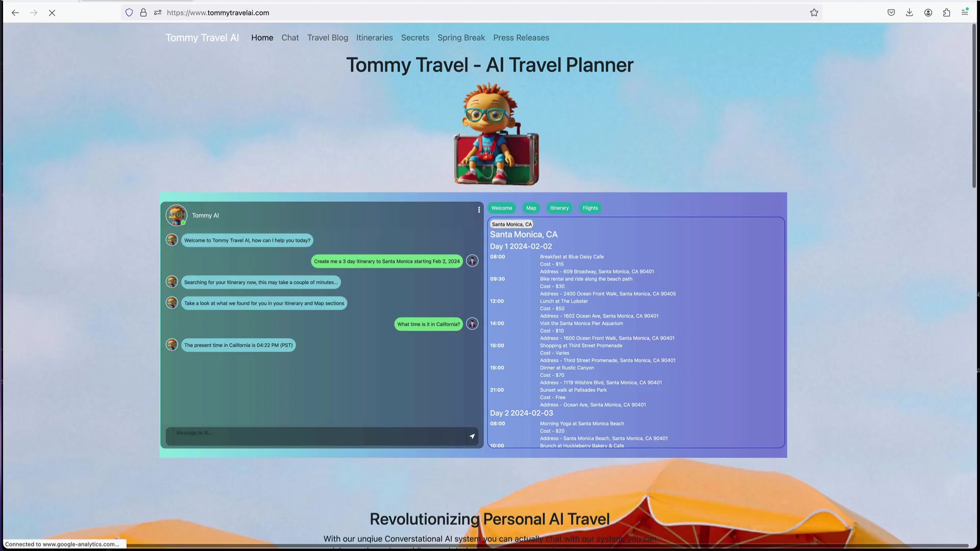
Task: Open the browser downloads icon
Action: tap(910, 13)
